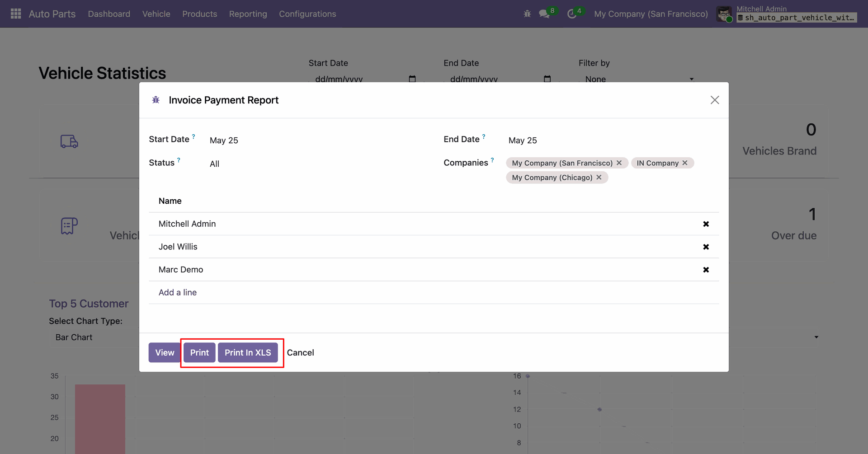Viewport: 868px width, 454px height.
Task: Click Mitchell Admin user avatar
Action: pos(724,14)
